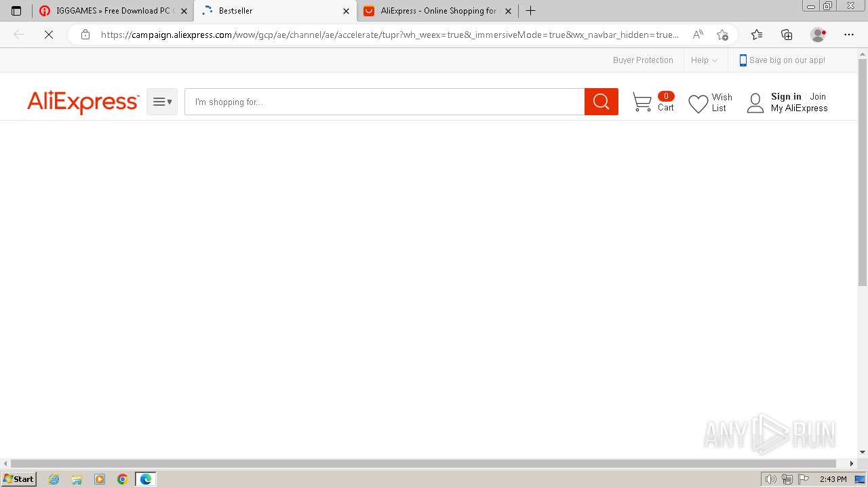Open the volume tray icon
868x488 pixels.
click(x=770, y=479)
